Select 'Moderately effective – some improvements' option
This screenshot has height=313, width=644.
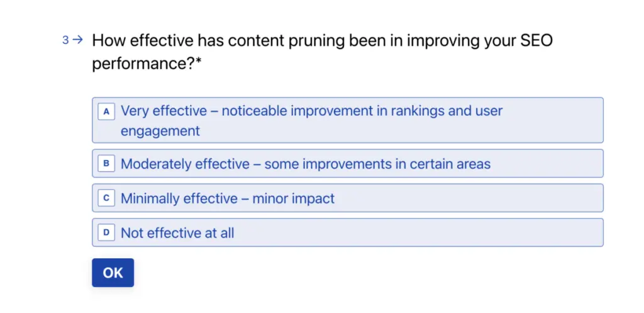347,164
